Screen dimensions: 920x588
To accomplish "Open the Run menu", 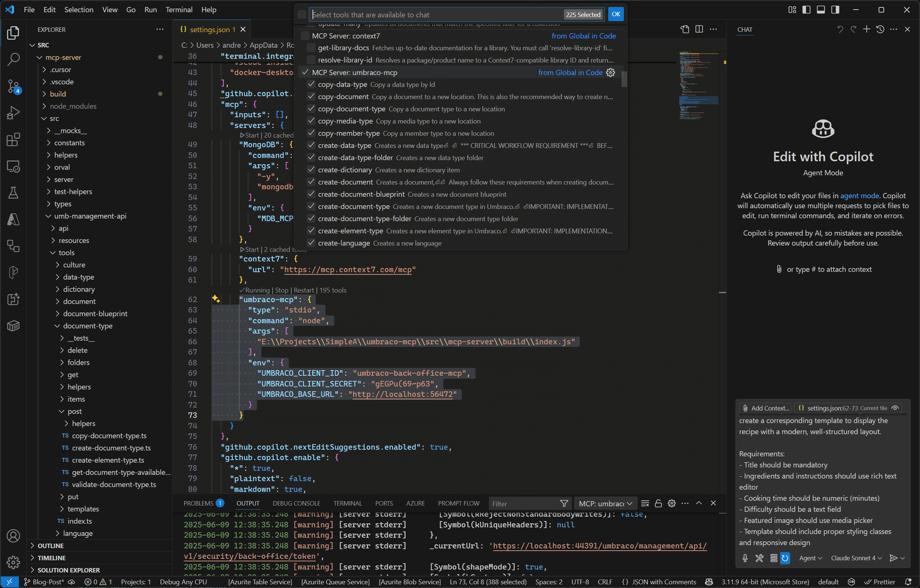I will pyautogui.click(x=150, y=10).
